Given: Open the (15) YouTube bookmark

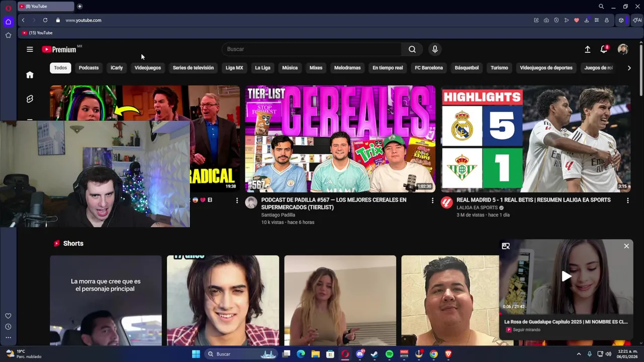Looking at the screenshot, I should pyautogui.click(x=37, y=33).
